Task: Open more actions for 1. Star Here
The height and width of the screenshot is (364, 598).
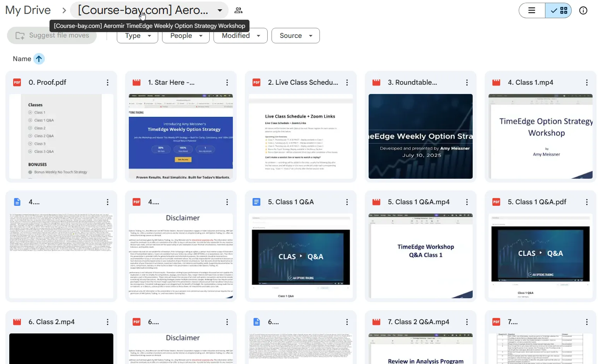Action: (227, 82)
